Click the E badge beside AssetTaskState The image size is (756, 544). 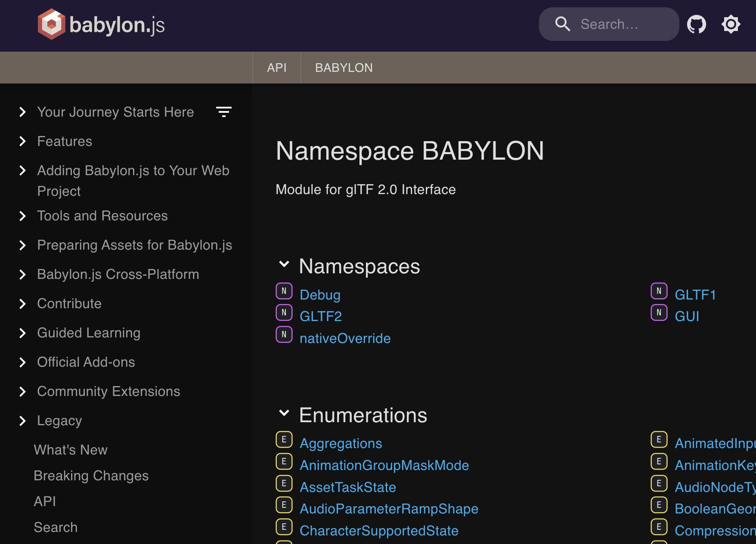coord(284,483)
